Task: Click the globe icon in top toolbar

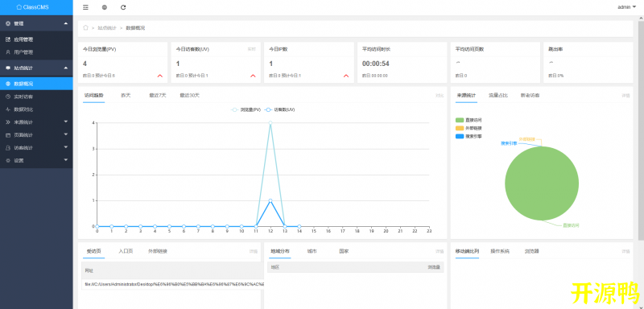Action: point(105,7)
